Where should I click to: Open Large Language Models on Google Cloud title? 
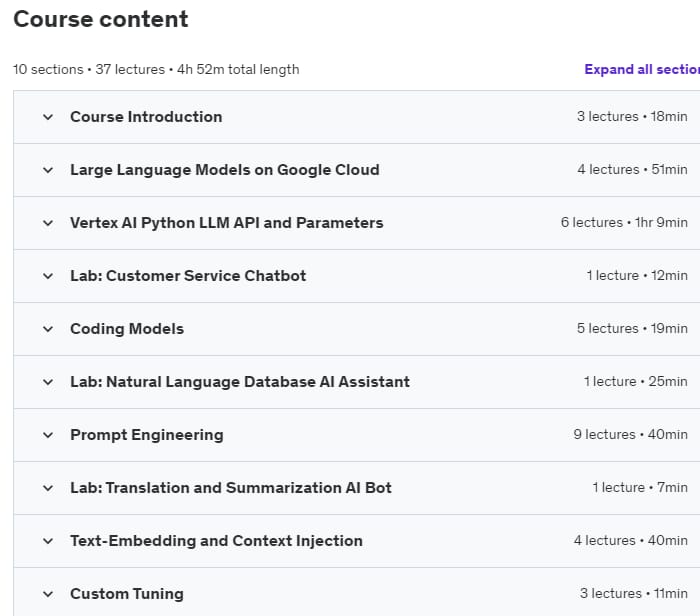pyautogui.click(x=225, y=170)
